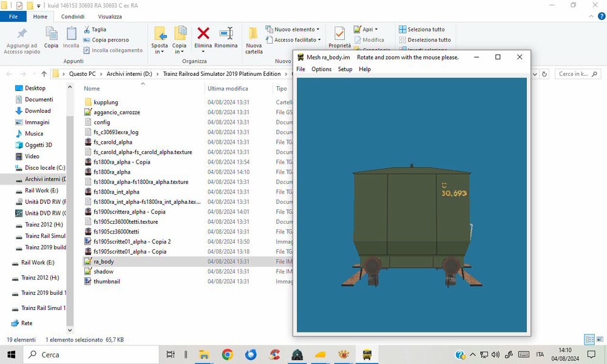This screenshot has width=607, height=364.
Task: Select Desktop in the navigation pane
Action: point(35,88)
